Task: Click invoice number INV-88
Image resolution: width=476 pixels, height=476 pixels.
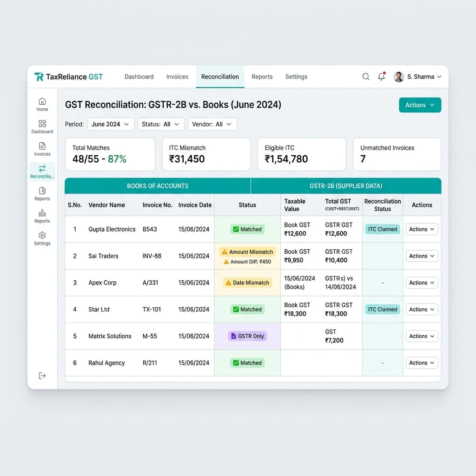Action: [x=152, y=256]
